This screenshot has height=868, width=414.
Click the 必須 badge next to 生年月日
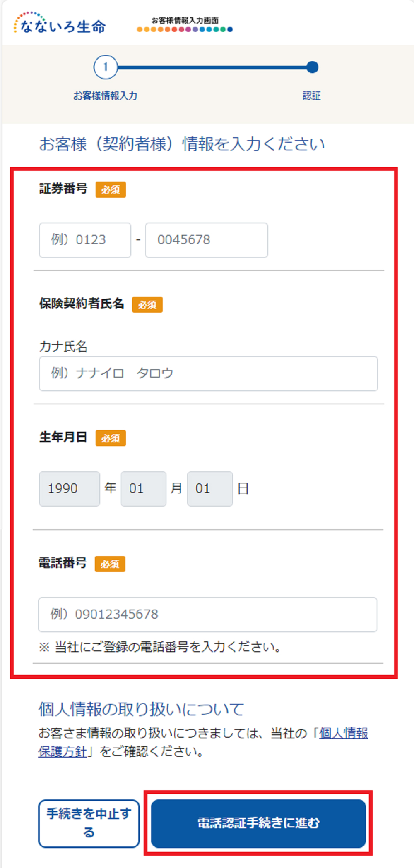[111, 438]
